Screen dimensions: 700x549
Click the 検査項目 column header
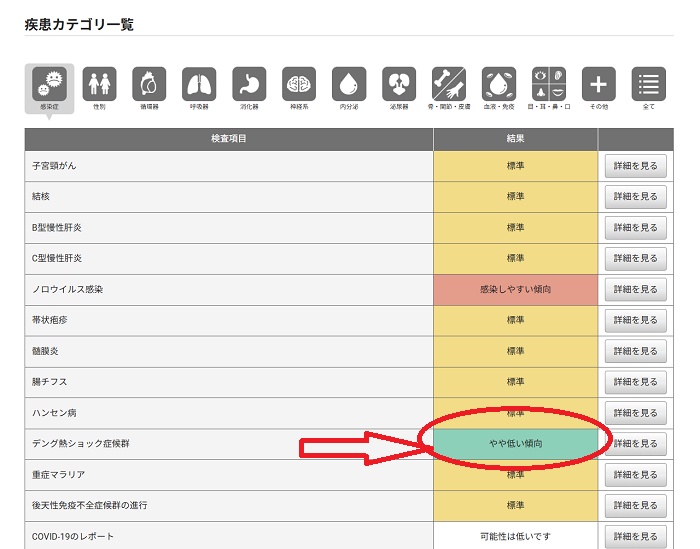(x=229, y=139)
